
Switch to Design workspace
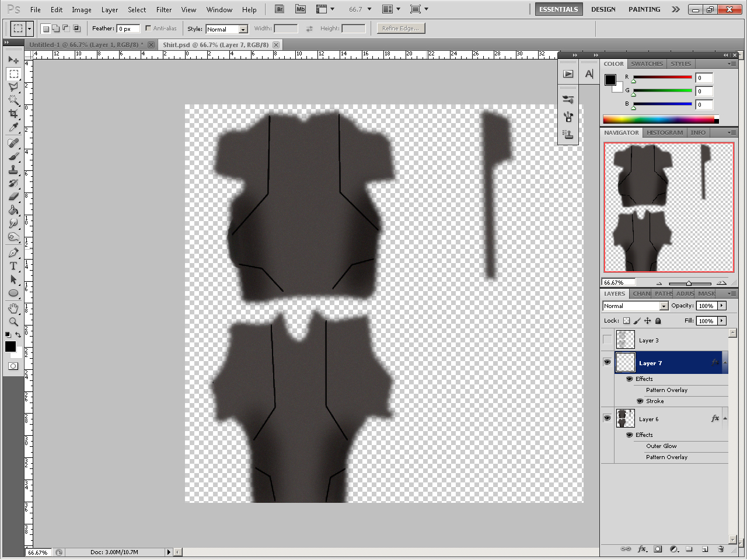click(x=603, y=9)
